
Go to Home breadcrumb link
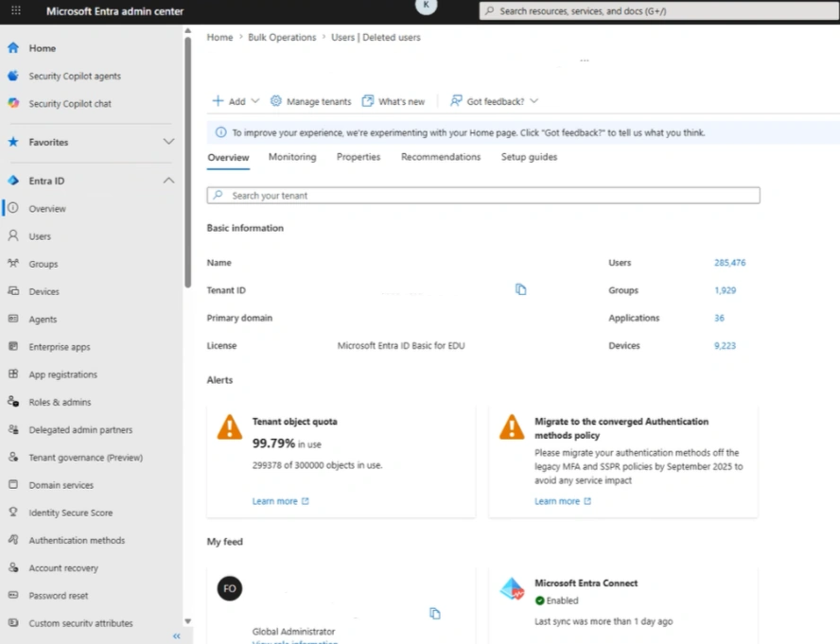click(x=220, y=38)
